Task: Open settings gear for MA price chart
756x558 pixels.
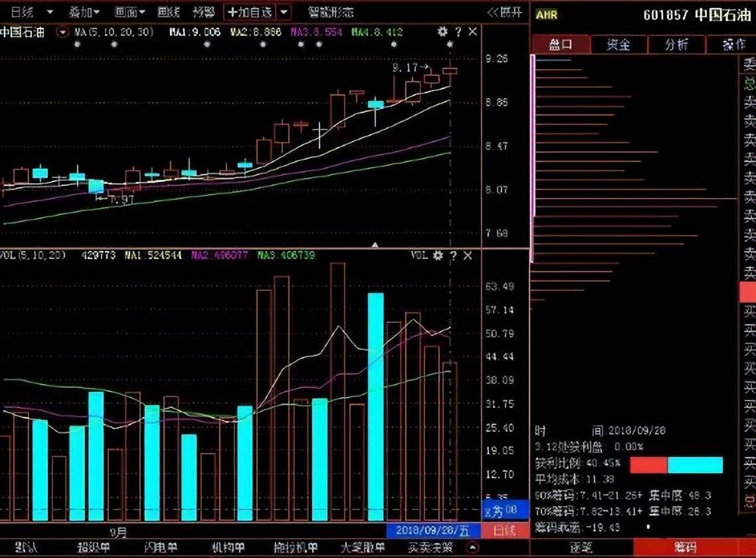Action: point(442,32)
